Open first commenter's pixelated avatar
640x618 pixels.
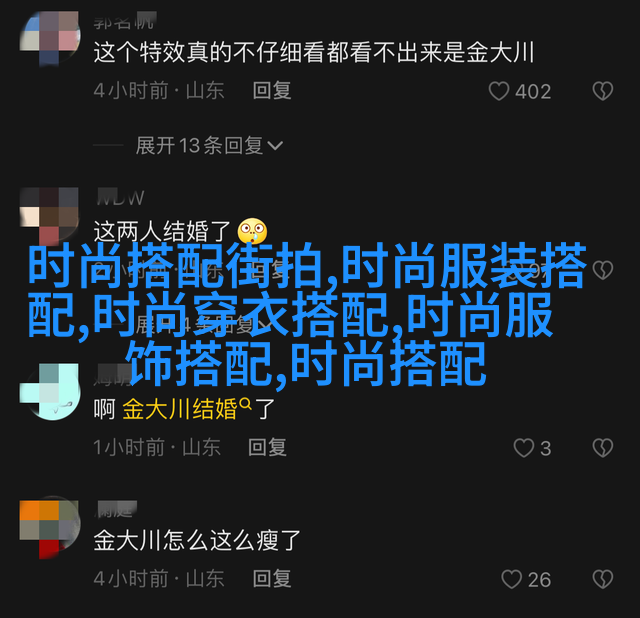[50, 38]
